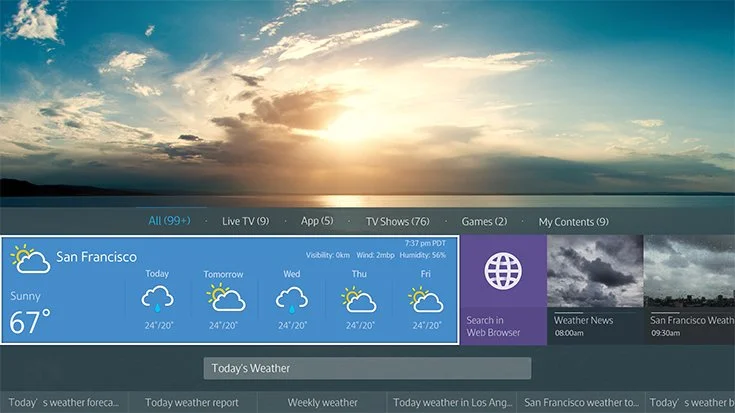This screenshot has height=413, width=735.
Task: Open the Games (2) tab
Action: 484,221
